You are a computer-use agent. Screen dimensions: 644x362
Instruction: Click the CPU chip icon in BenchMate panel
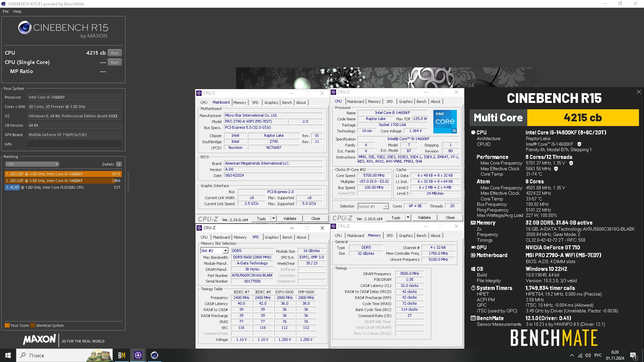point(473,132)
